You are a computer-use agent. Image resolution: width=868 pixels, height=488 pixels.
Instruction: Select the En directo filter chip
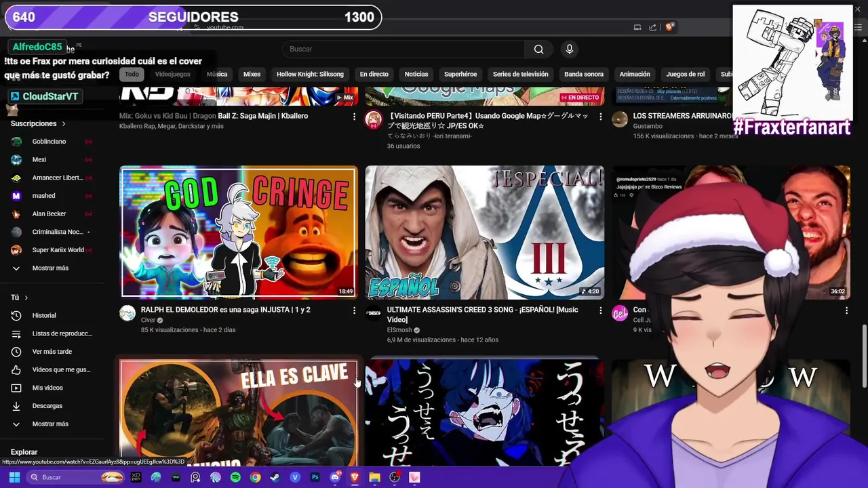[x=374, y=74]
